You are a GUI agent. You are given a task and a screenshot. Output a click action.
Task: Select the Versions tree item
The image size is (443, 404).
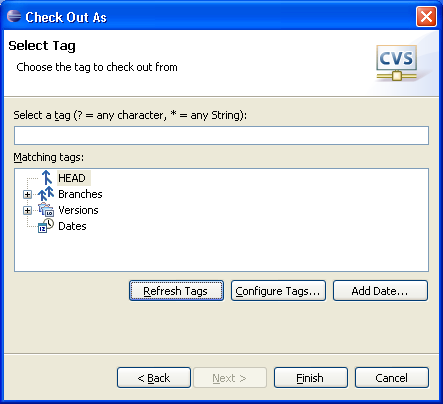(x=78, y=210)
